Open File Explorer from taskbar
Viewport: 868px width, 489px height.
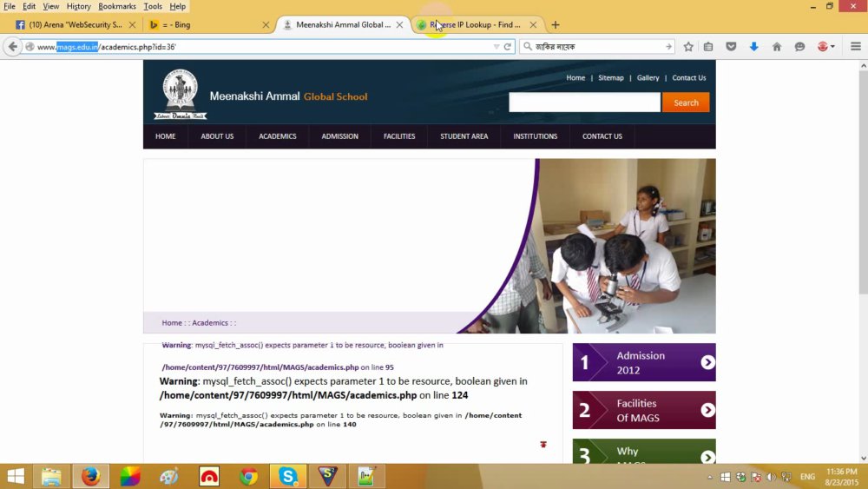[x=51, y=476]
